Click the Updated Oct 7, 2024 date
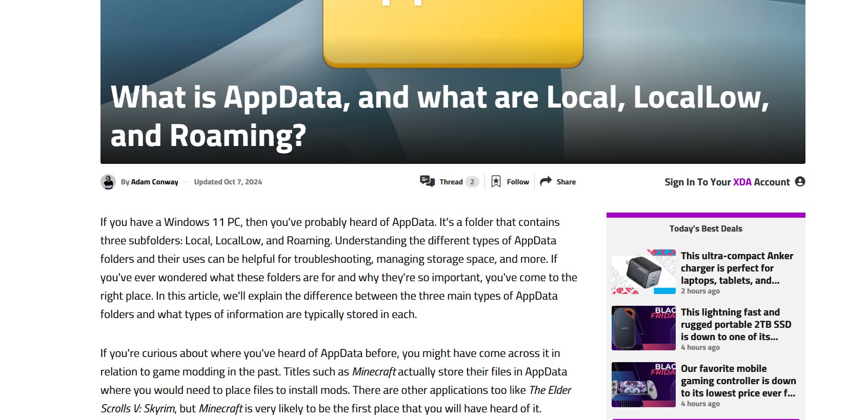The height and width of the screenshot is (420, 868). point(228,182)
